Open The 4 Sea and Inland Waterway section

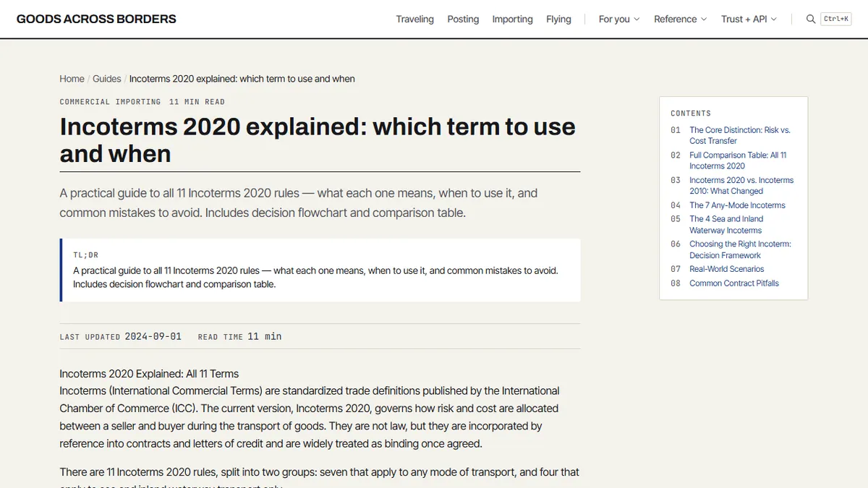point(726,225)
